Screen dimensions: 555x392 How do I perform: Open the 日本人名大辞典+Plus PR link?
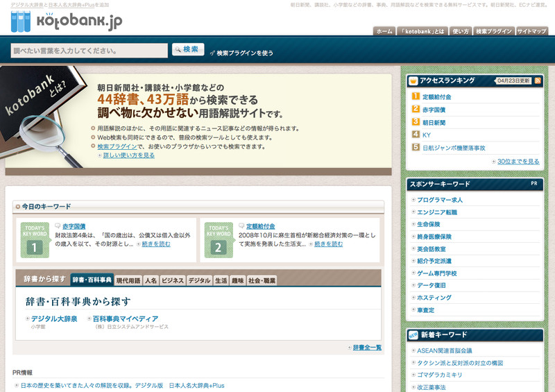(x=123, y=385)
